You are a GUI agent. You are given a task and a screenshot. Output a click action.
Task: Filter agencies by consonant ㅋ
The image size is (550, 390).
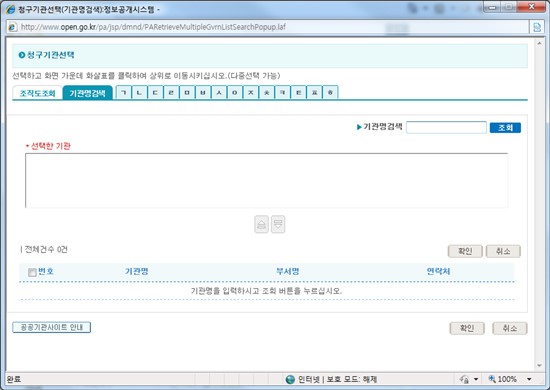pos(282,93)
